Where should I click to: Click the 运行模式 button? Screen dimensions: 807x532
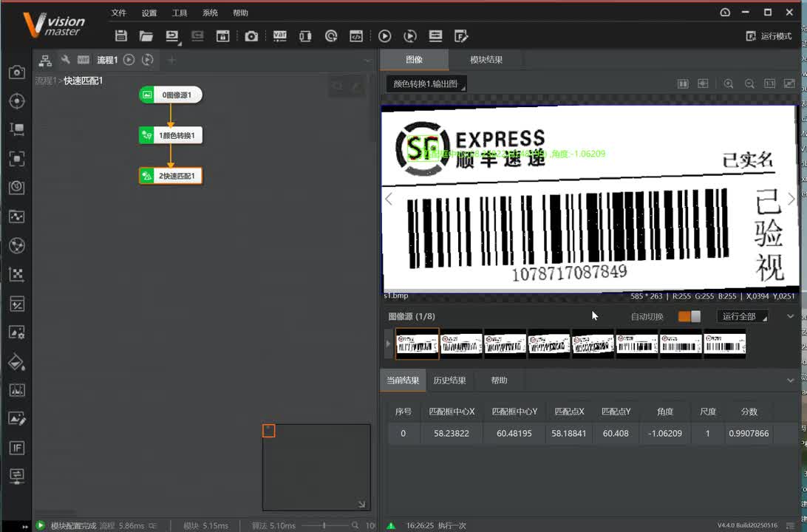click(x=769, y=36)
